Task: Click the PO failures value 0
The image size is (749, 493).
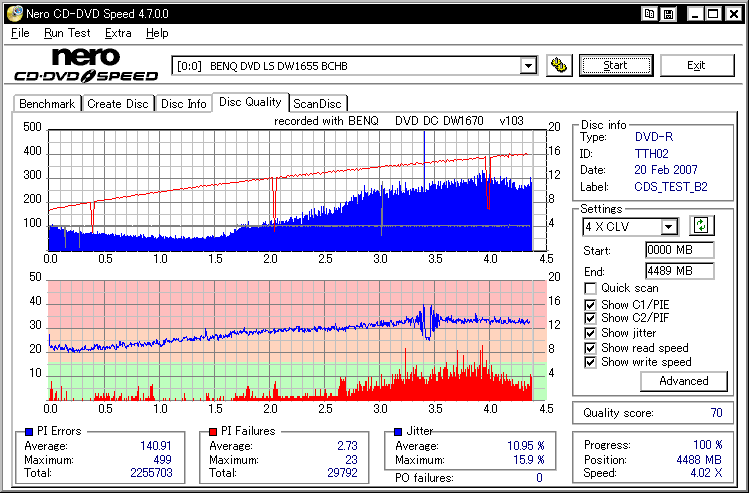Action: (x=539, y=478)
